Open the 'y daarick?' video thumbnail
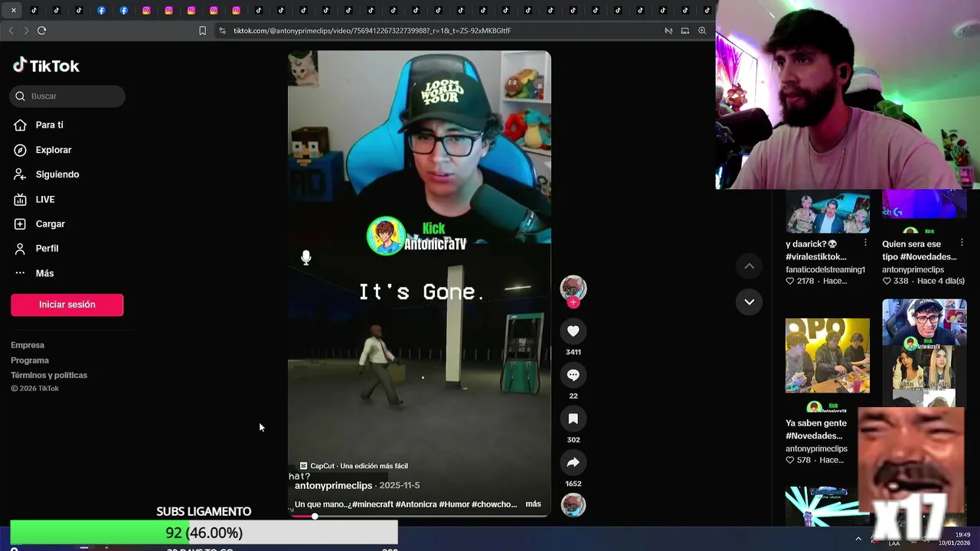980x551 pixels. pyautogui.click(x=828, y=211)
